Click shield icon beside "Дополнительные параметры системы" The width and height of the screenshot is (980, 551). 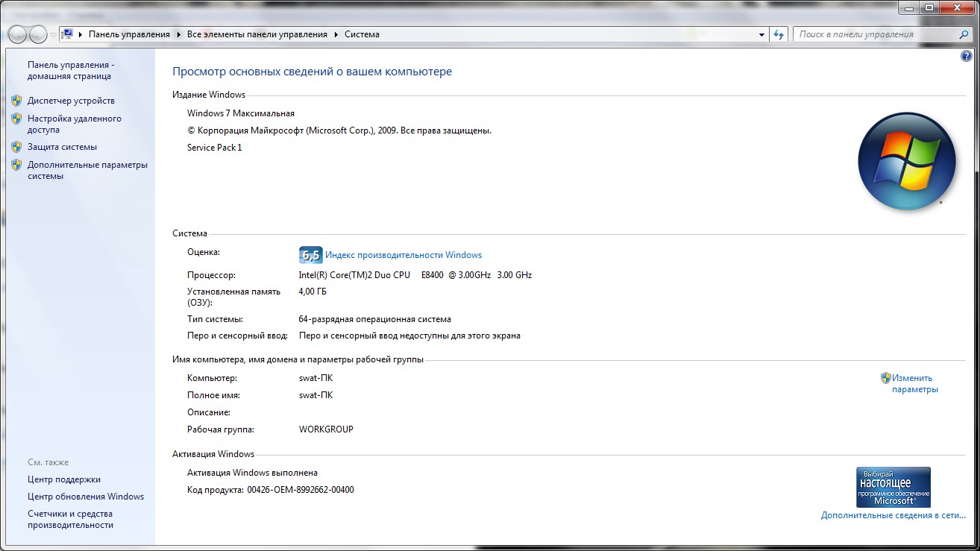[16, 165]
